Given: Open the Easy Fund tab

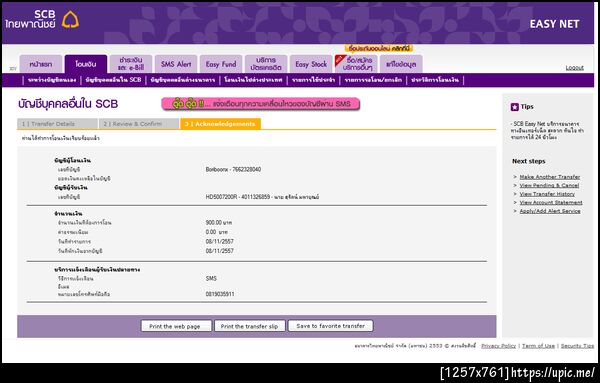Looking at the screenshot, I should 221,64.
